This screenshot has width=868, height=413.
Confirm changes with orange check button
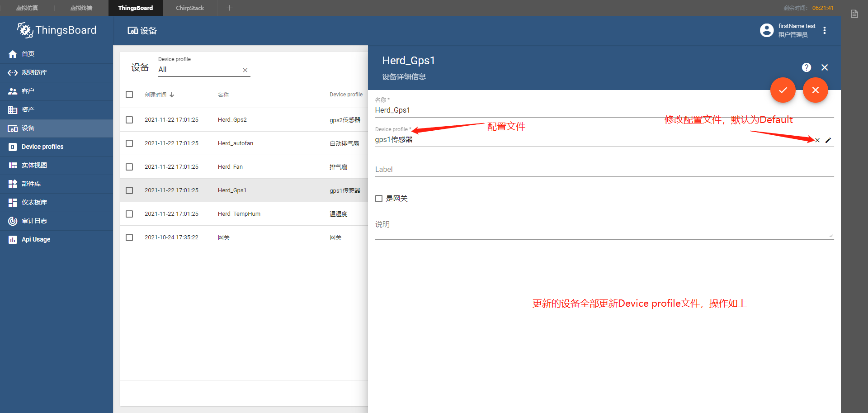[783, 90]
